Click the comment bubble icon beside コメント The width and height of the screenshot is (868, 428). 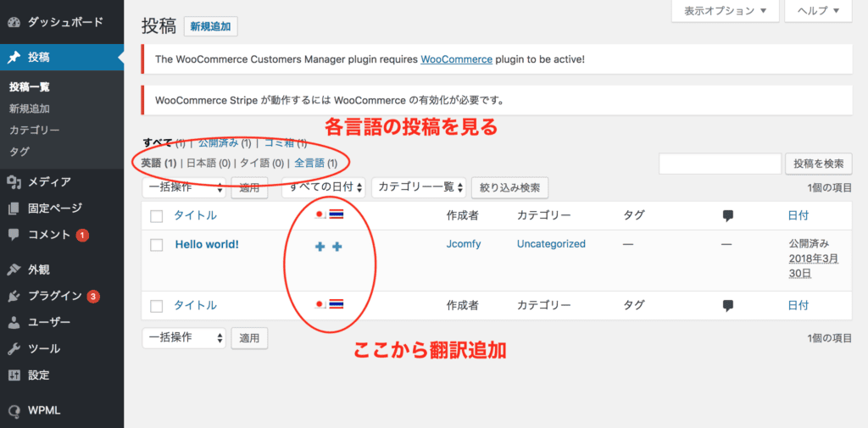(x=15, y=235)
